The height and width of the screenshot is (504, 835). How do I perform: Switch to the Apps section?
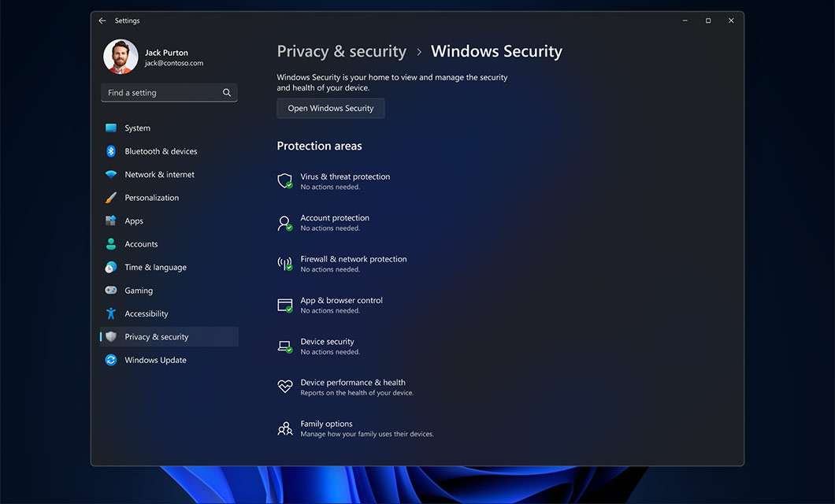134,220
